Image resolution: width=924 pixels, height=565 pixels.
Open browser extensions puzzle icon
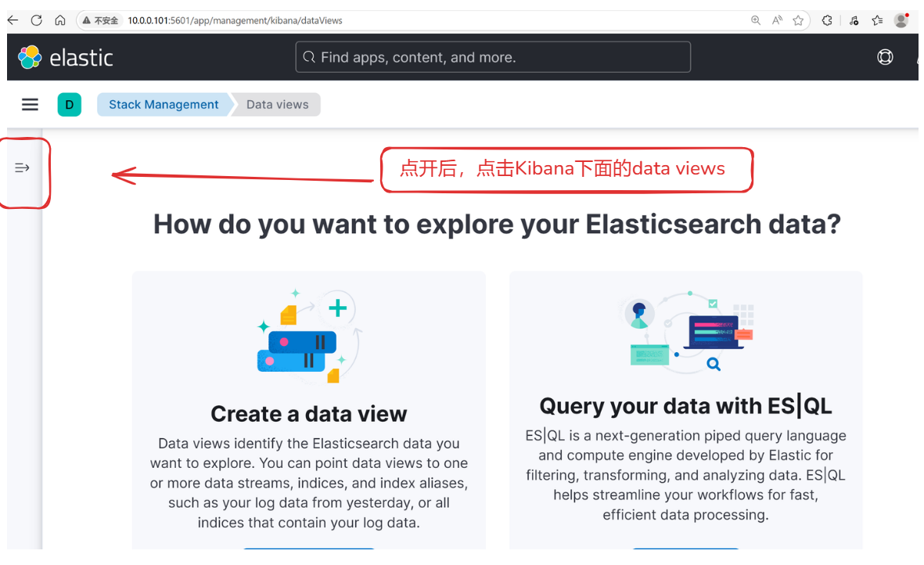click(827, 20)
